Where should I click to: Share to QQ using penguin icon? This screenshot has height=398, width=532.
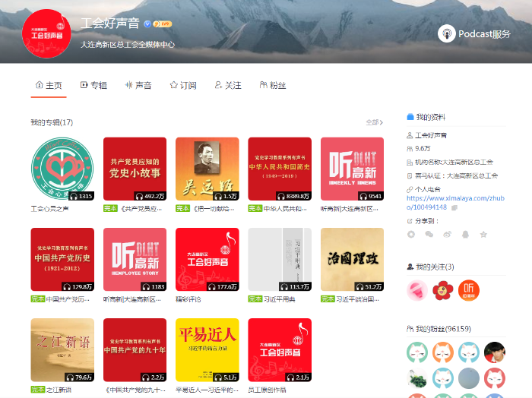coord(464,235)
